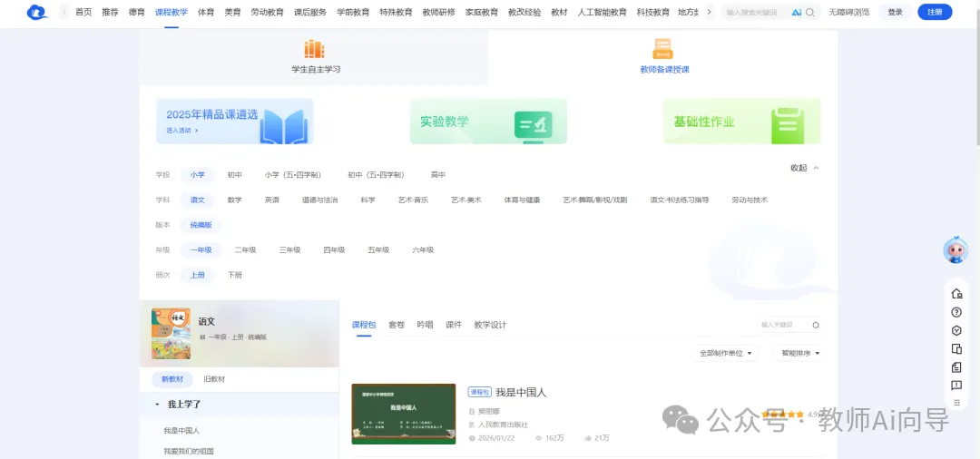Screen dimensions: 980x459
Task: Select the 四年级 grade filter
Action: click(334, 249)
